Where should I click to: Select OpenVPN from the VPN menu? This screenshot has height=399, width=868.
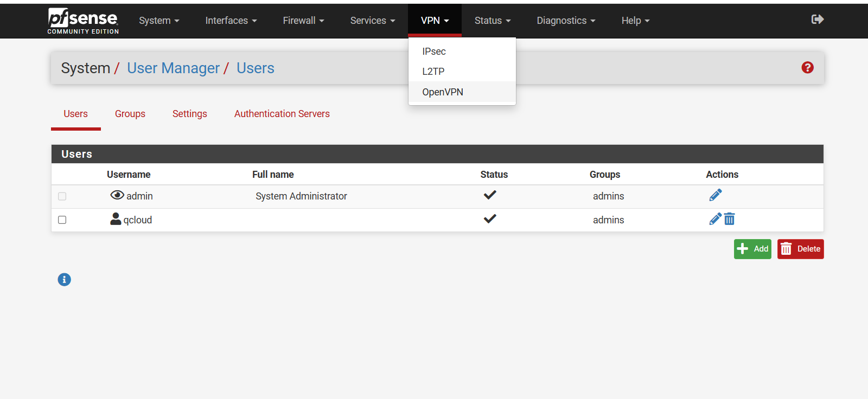click(x=443, y=92)
